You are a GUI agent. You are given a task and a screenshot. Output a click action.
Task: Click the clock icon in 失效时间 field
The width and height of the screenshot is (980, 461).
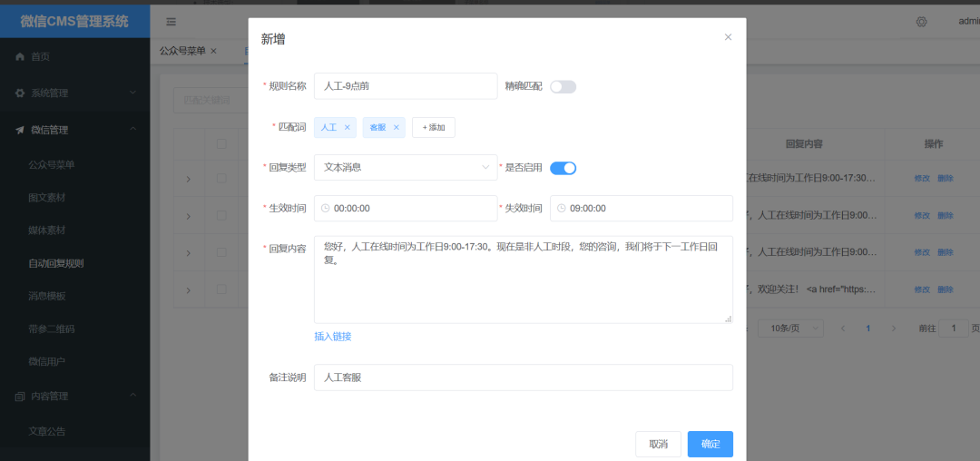[x=561, y=209]
